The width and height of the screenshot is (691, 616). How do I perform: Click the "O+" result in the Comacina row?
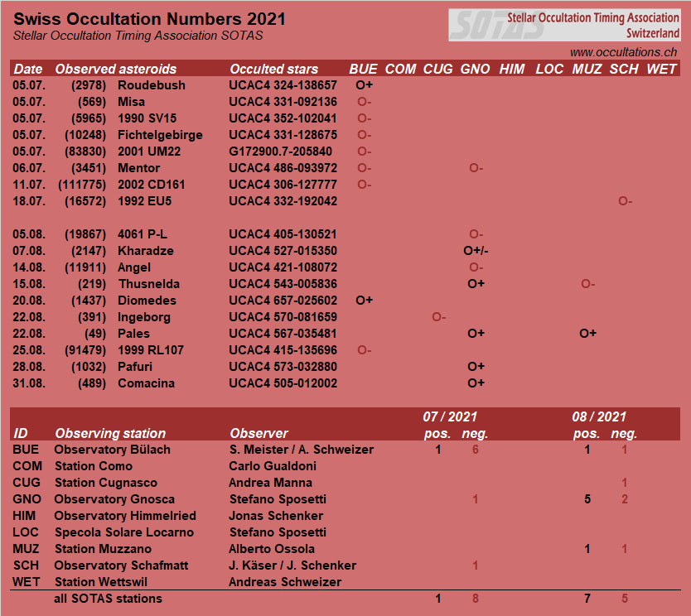tap(476, 383)
